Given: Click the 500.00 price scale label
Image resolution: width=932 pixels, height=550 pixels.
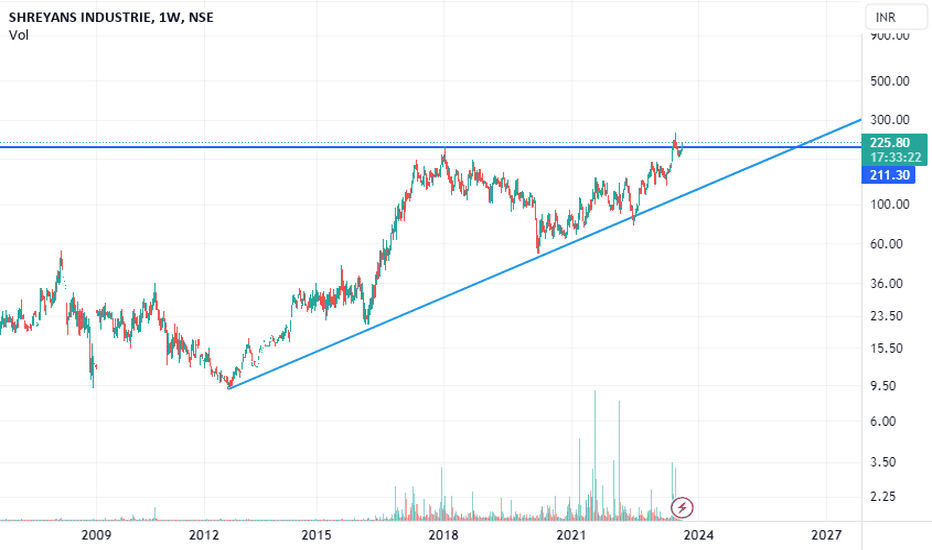Looking at the screenshot, I should (x=890, y=81).
